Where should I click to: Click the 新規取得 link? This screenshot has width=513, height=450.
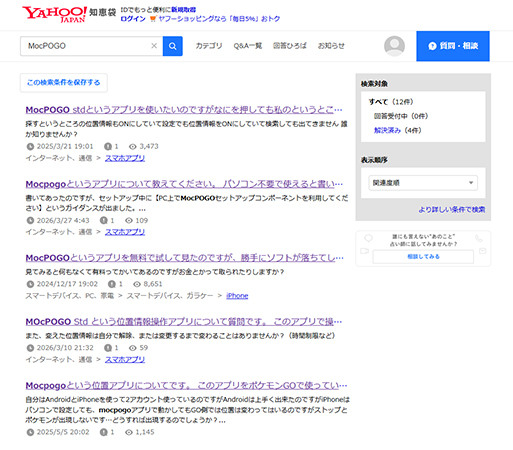pos(184,10)
